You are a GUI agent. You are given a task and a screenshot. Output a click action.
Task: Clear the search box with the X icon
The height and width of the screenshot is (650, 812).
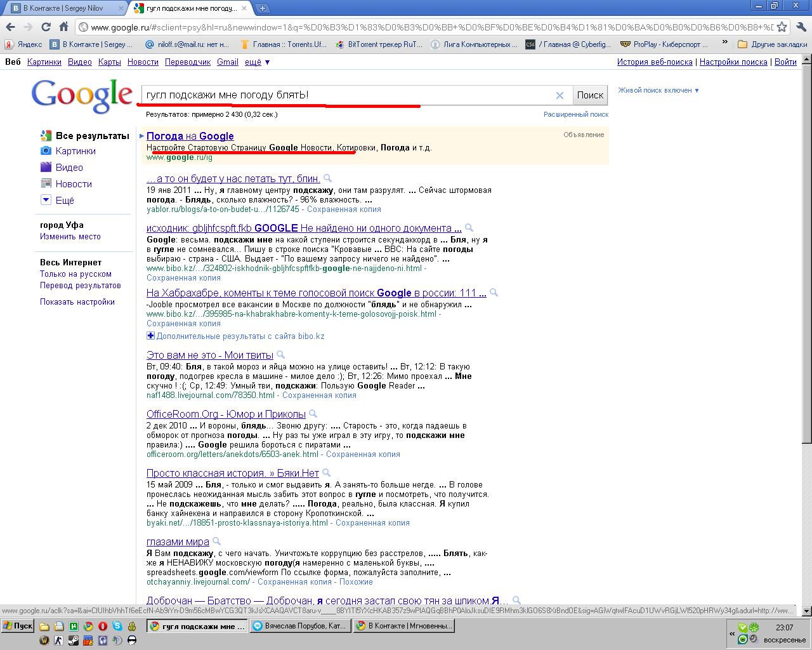coord(560,95)
